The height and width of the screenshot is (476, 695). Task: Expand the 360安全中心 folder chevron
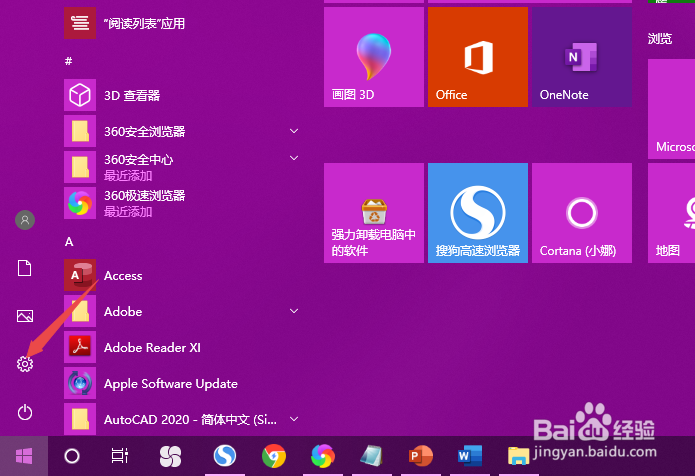coord(294,158)
